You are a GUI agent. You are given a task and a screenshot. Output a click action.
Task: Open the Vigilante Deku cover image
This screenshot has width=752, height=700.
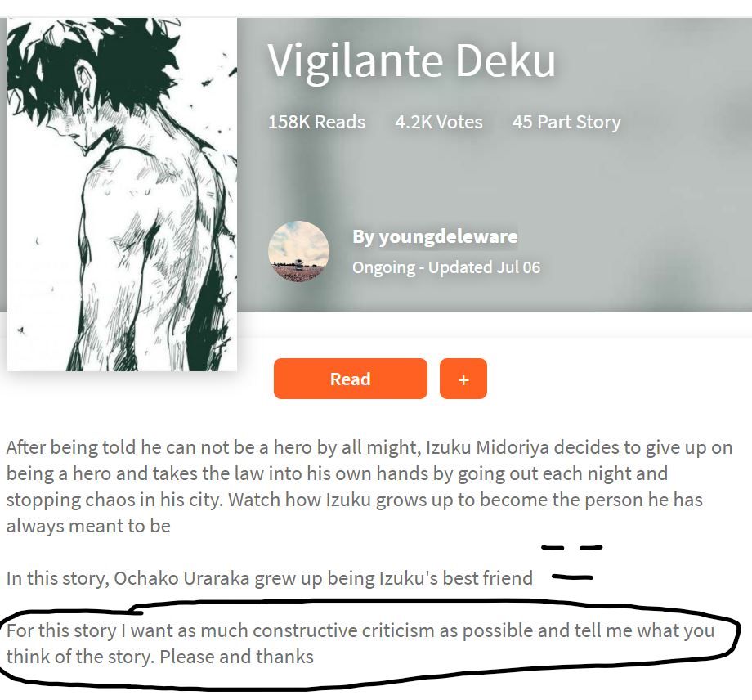coord(122,195)
